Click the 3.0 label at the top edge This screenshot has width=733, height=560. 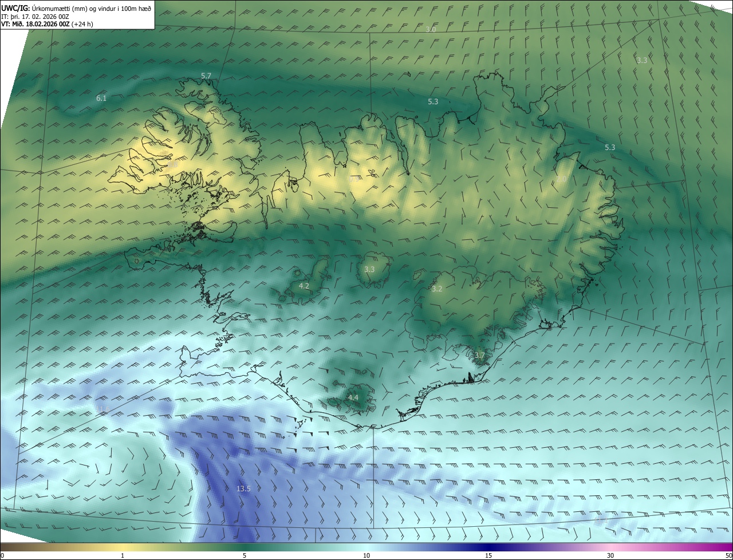(x=431, y=29)
